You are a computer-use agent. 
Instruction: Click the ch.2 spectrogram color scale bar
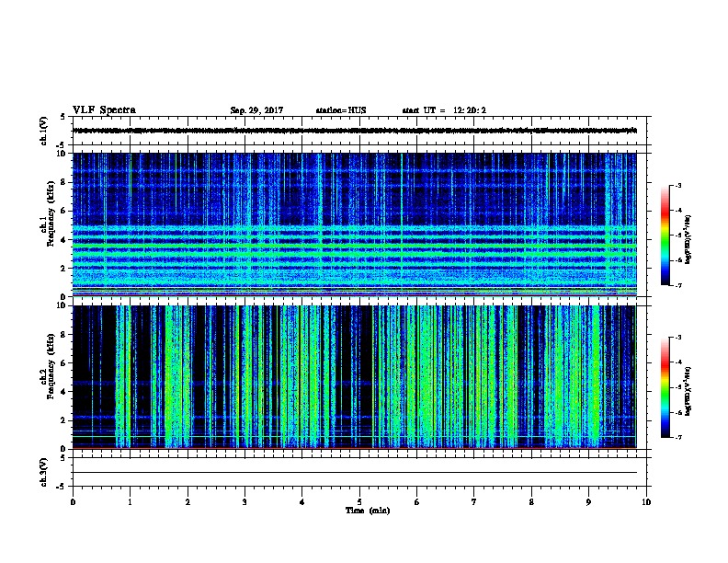coord(665,387)
